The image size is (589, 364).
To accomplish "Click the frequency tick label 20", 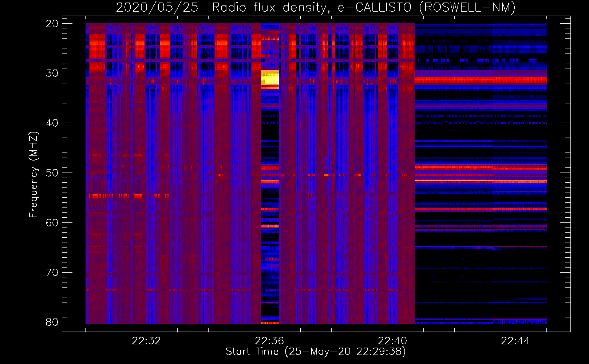I will (52, 24).
